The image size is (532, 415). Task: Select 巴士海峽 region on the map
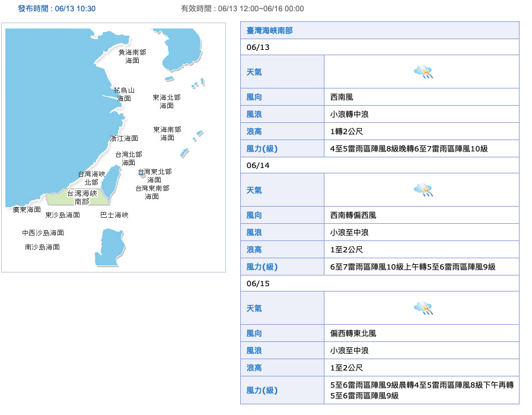pos(114,215)
